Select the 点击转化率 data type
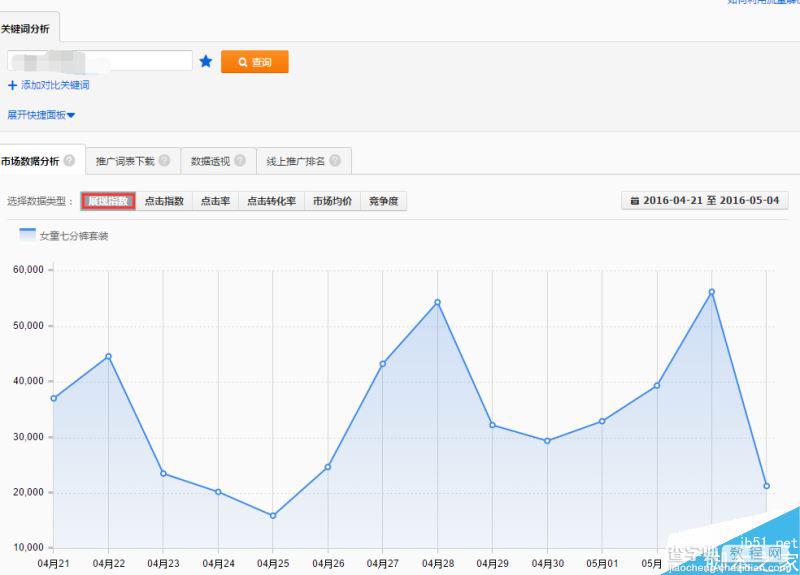Screen dimensions: 800x575 point(271,201)
